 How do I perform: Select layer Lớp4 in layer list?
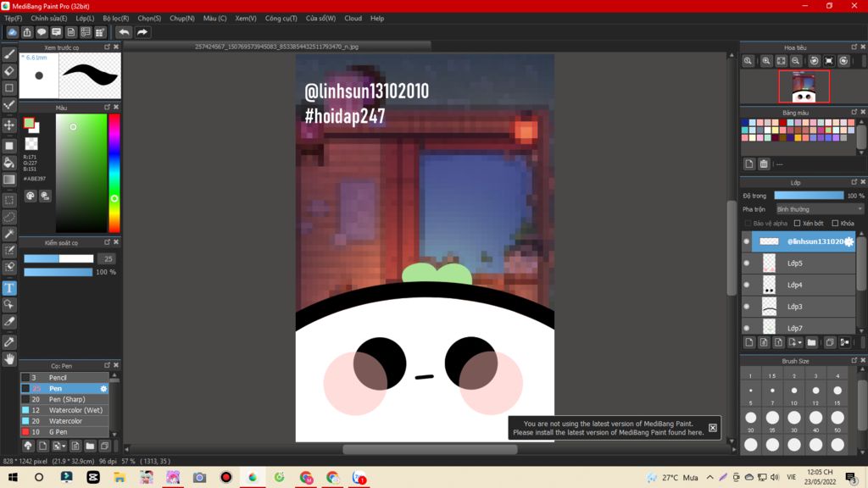click(x=798, y=285)
